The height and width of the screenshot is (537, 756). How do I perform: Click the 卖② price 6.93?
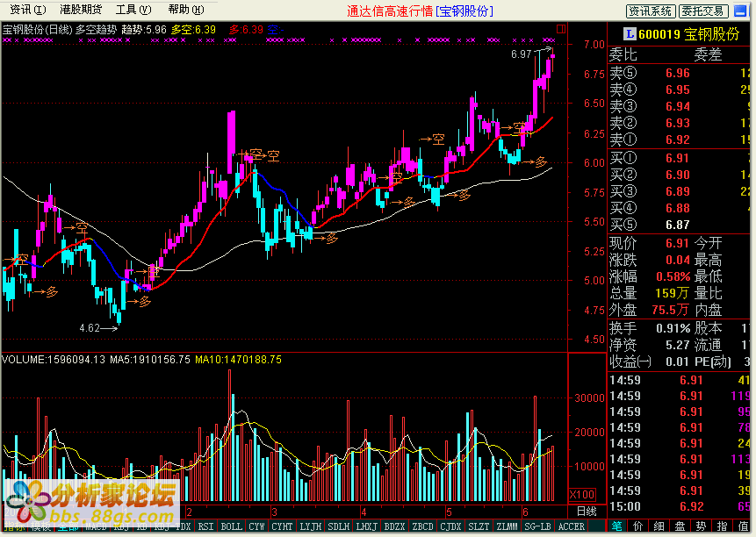[677, 124]
